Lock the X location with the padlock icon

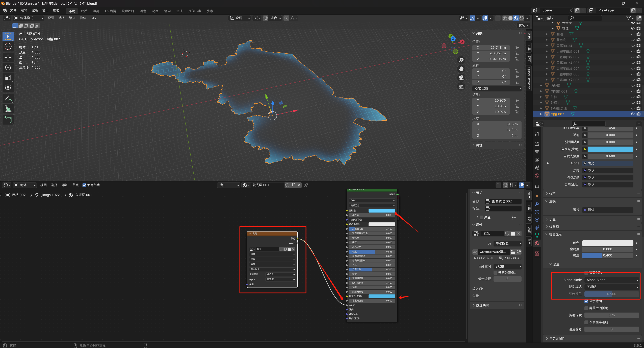[x=517, y=48]
